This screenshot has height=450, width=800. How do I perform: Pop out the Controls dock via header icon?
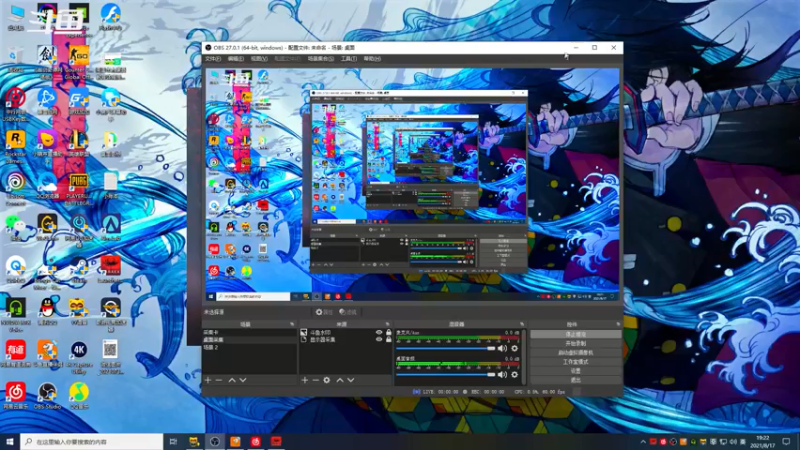(x=618, y=324)
